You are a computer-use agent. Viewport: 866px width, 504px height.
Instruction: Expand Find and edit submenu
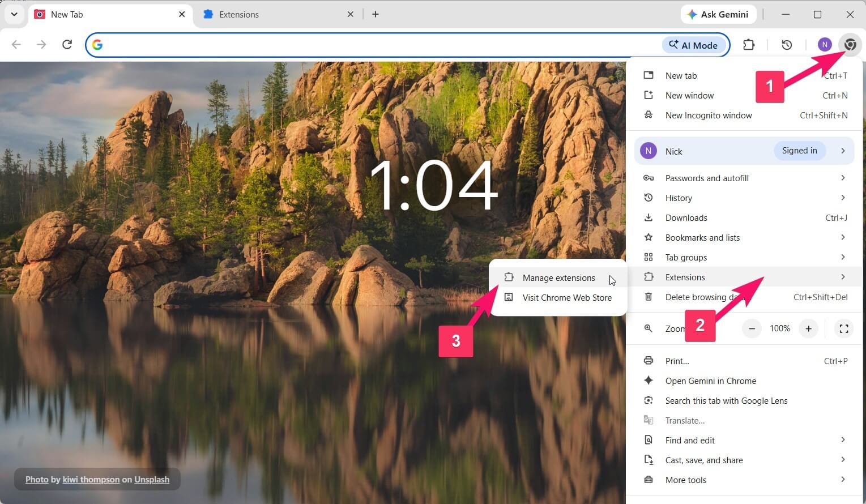pos(744,440)
